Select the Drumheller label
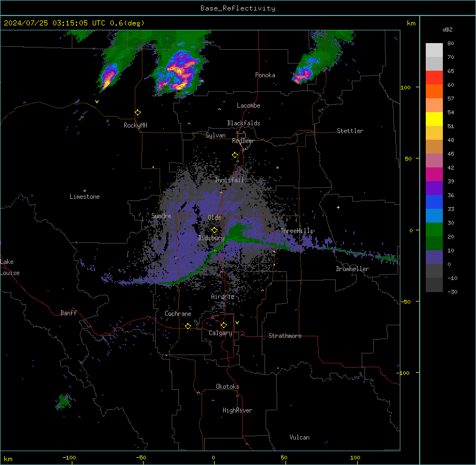Image resolution: width=476 pixels, height=465 pixels. coord(352,269)
